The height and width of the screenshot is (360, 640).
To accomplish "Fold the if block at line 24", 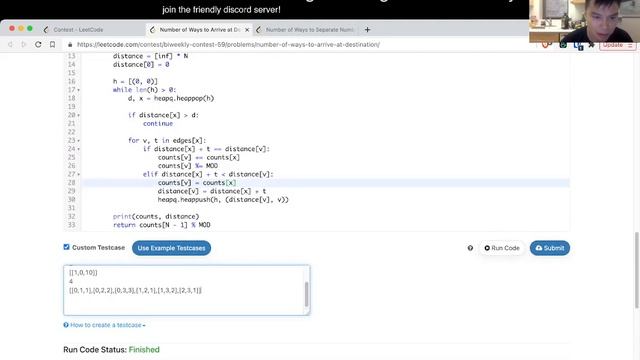I will [x=78, y=149].
